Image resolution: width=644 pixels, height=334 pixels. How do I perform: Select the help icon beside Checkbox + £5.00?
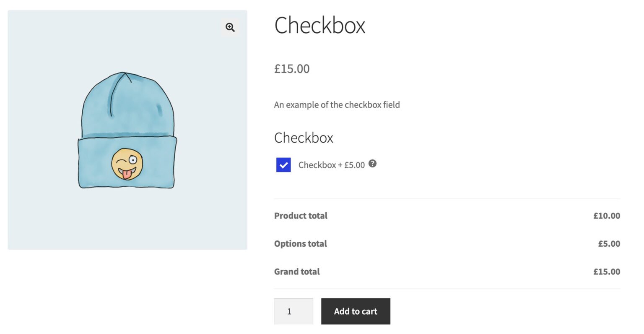pyautogui.click(x=372, y=164)
